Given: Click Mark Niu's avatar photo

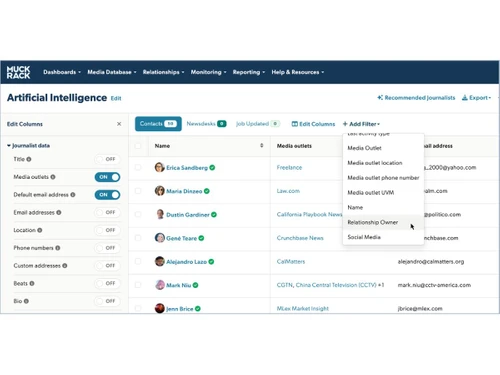Looking at the screenshot, I should click(x=160, y=285).
